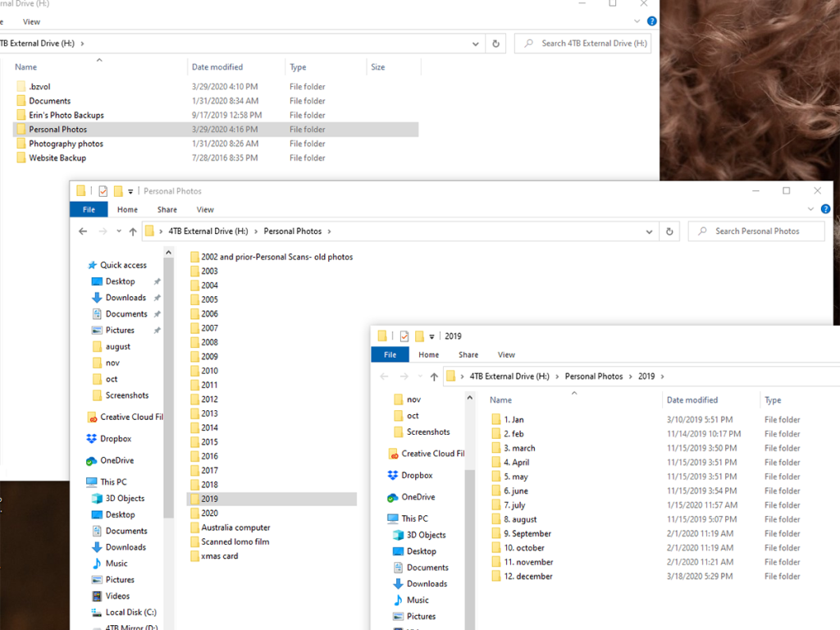The height and width of the screenshot is (630, 840).
Task: Expand the address bar history dropdown in H: window
Action: [x=476, y=43]
